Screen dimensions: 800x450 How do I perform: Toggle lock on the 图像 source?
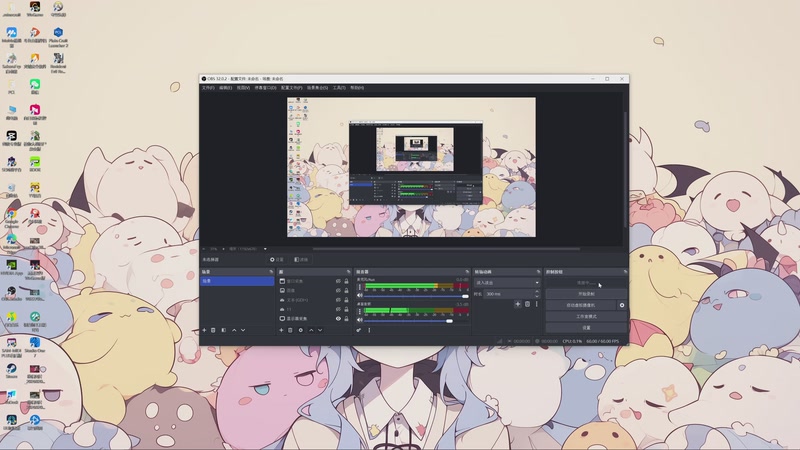(346, 290)
